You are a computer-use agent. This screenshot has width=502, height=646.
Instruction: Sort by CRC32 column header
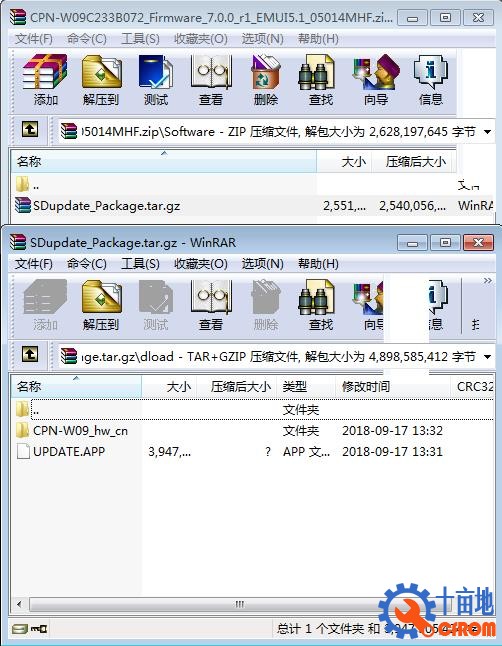pyautogui.click(x=472, y=386)
